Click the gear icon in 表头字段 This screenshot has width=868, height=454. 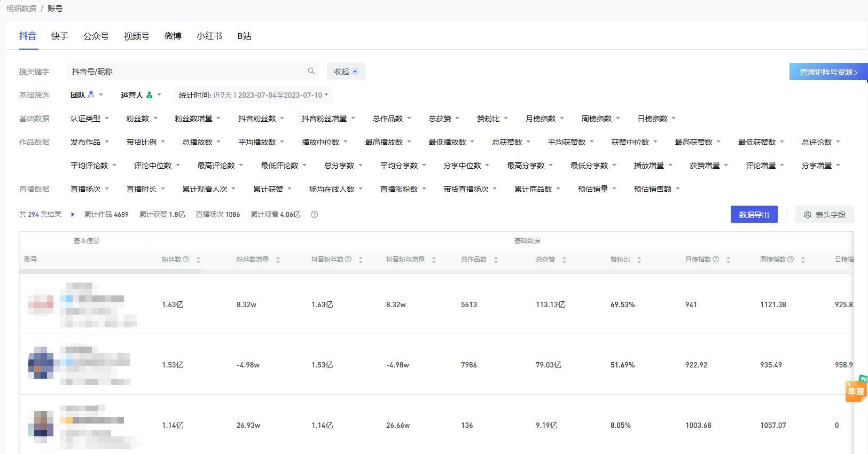point(808,214)
